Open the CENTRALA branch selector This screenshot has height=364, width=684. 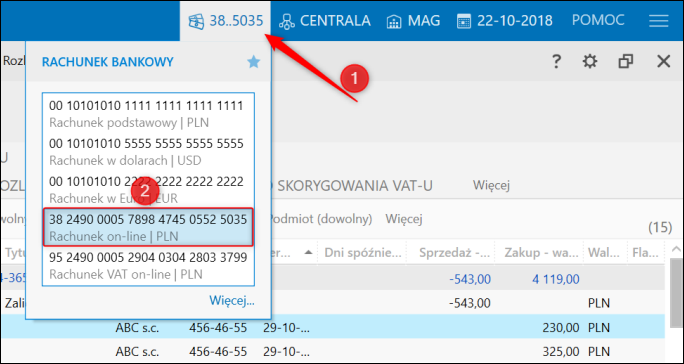coord(325,21)
